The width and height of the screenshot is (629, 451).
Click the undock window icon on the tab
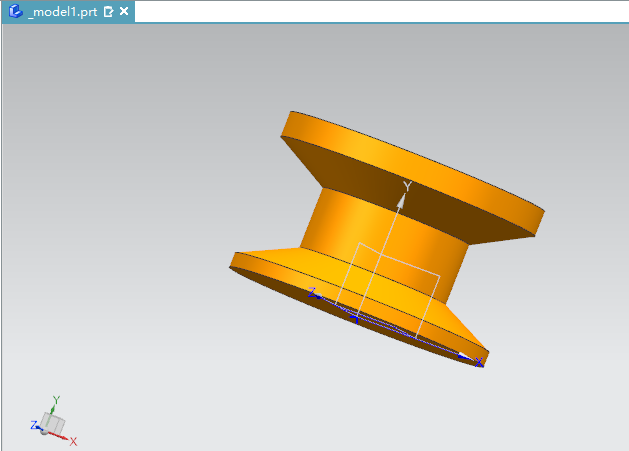[x=108, y=12]
